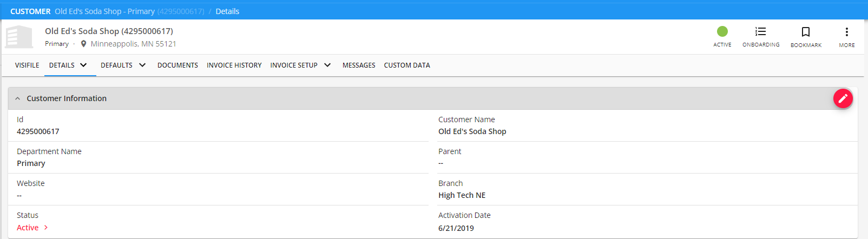Open the More options menu
The height and width of the screenshot is (239, 868).
click(846, 32)
